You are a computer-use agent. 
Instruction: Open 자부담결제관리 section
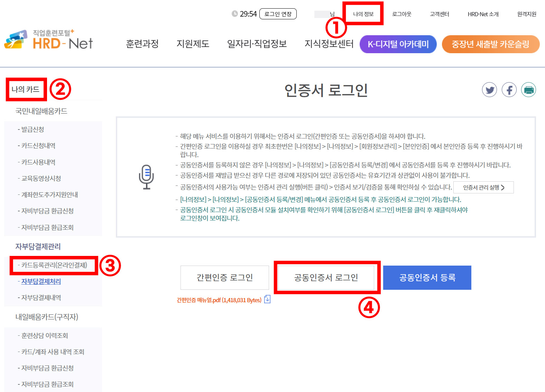point(38,247)
